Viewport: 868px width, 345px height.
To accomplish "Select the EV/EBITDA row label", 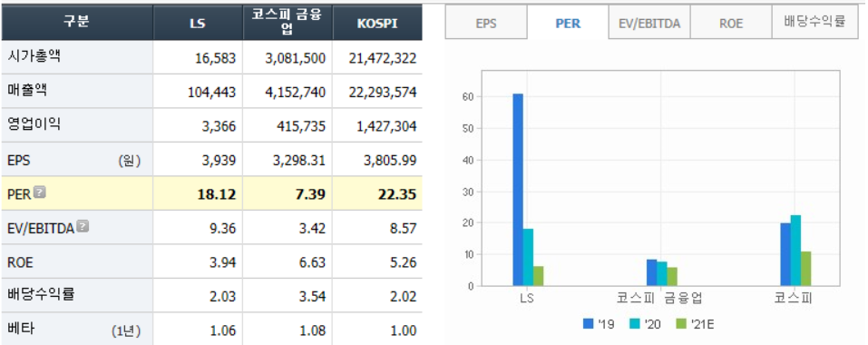I will [x=41, y=228].
